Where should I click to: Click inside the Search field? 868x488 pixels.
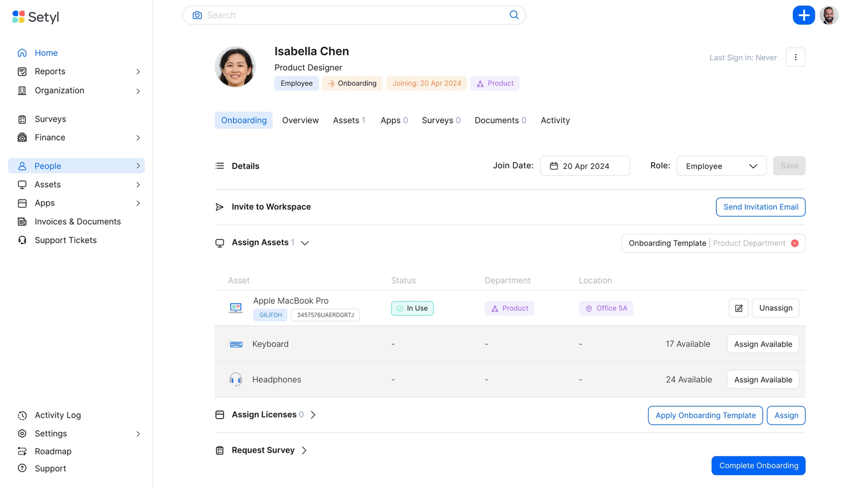pyautogui.click(x=347, y=15)
